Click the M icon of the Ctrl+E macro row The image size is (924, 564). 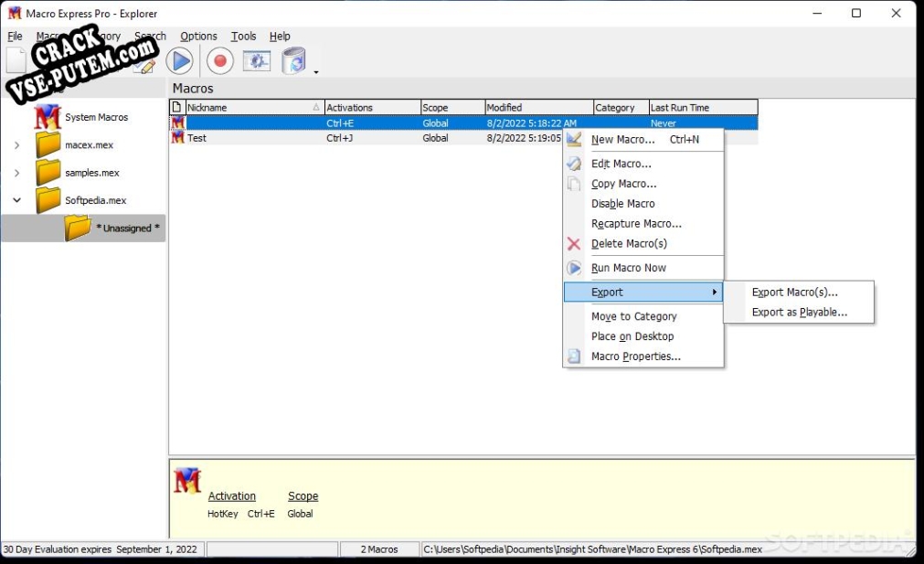coord(178,122)
